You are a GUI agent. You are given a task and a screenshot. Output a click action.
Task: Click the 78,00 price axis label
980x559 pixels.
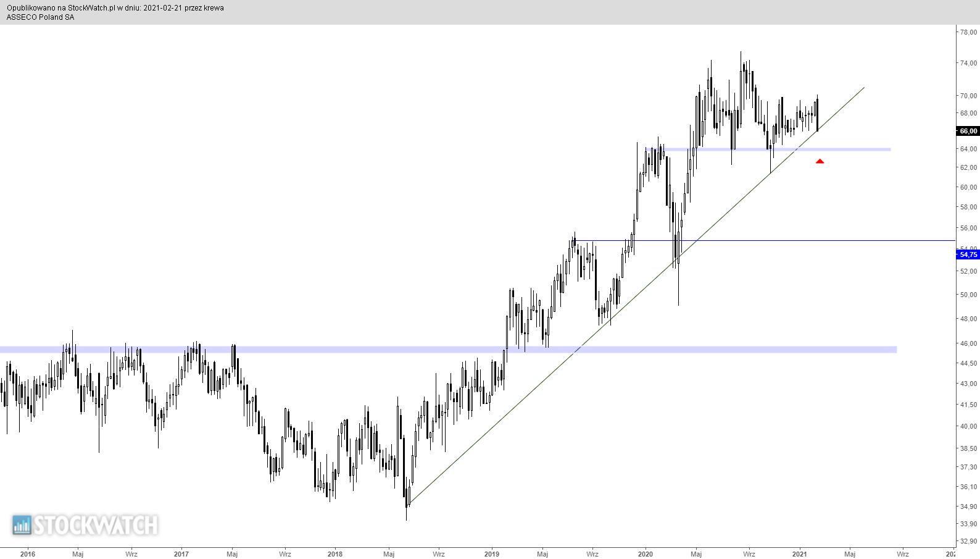pos(968,32)
